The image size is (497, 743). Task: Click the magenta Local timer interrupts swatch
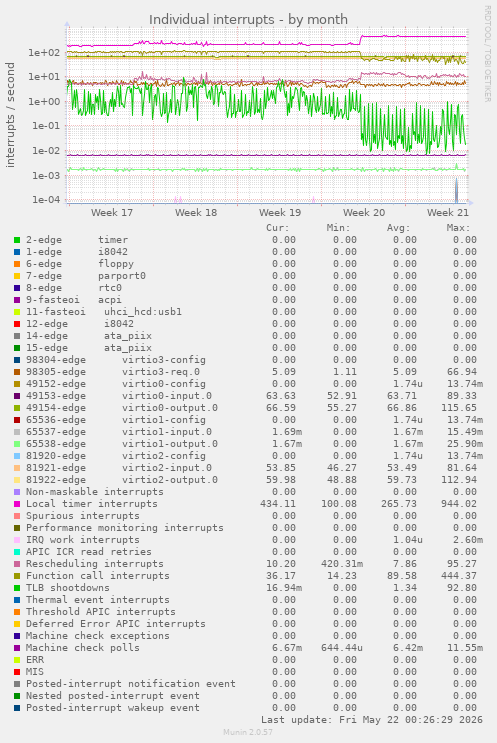click(17, 504)
